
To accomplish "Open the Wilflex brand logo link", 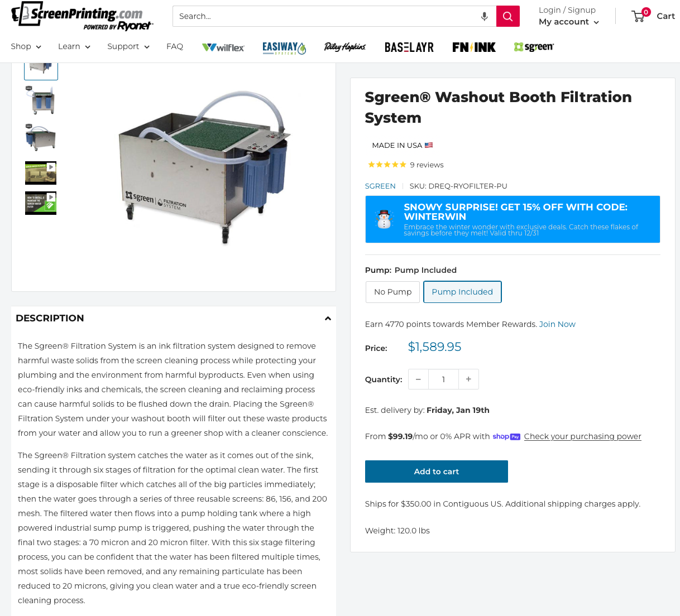I will pos(223,47).
